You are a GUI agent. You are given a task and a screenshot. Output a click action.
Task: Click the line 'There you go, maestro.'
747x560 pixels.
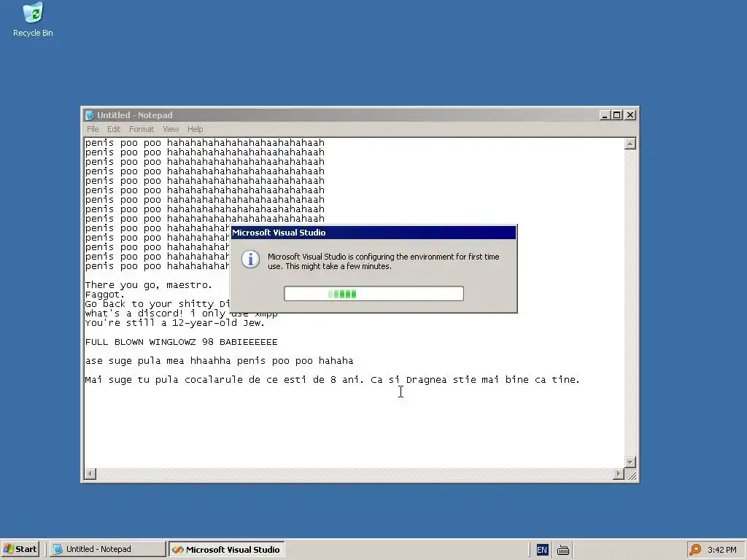149,285
